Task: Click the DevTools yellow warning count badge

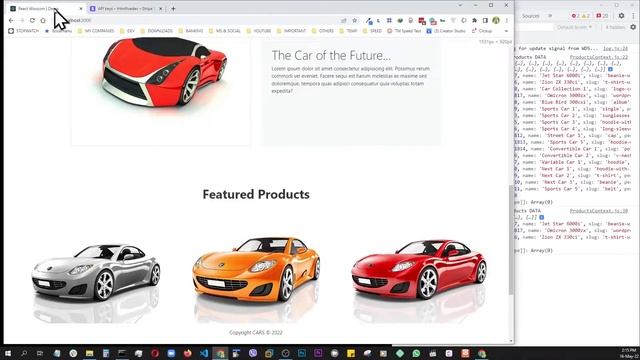Action: point(586,16)
